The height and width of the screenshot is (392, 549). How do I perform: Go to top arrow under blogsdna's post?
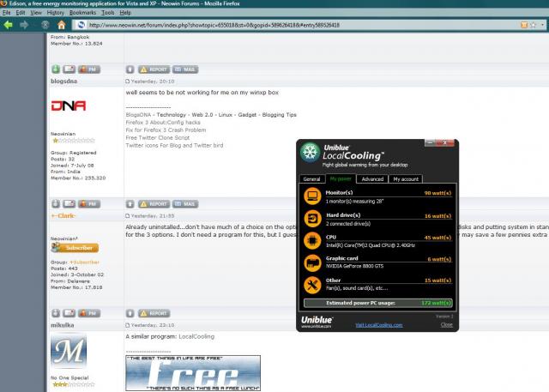pos(130,203)
